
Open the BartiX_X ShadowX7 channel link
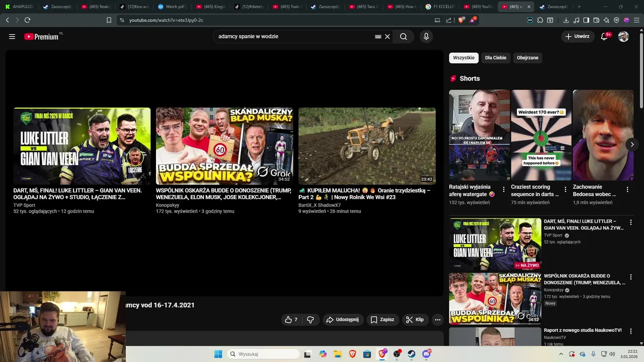pos(319,205)
